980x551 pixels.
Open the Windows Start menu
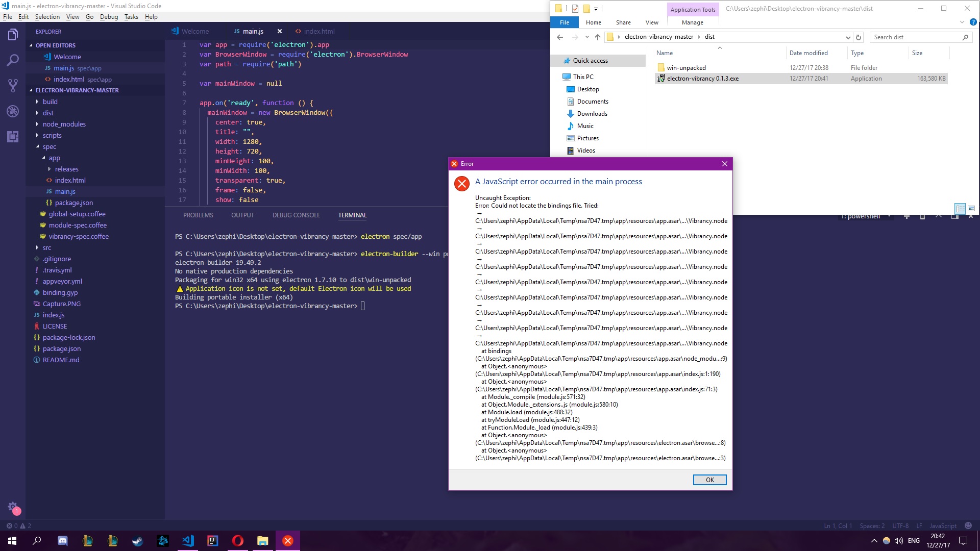tap(12, 541)
